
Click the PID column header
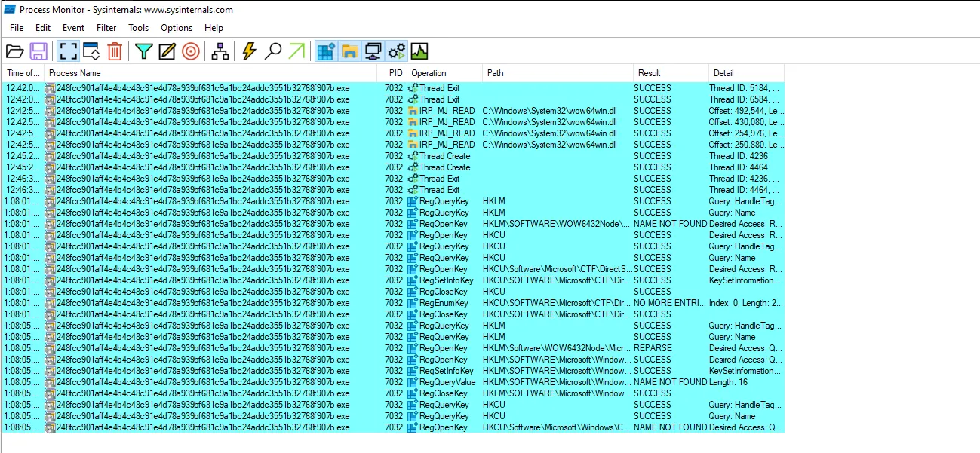392,73
